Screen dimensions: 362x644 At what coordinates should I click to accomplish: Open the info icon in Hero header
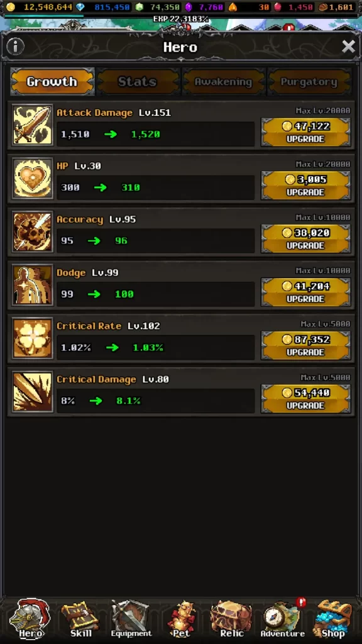tap(16, 47)
